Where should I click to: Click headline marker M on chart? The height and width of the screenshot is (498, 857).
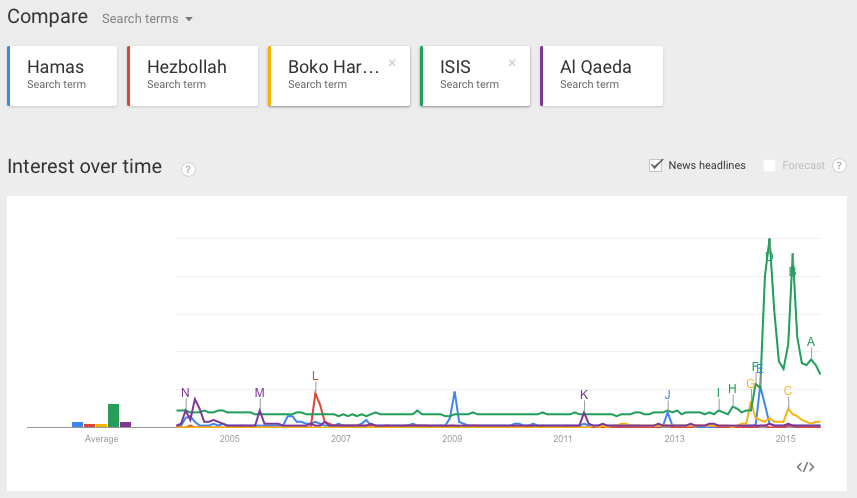[x=260, y=393]
